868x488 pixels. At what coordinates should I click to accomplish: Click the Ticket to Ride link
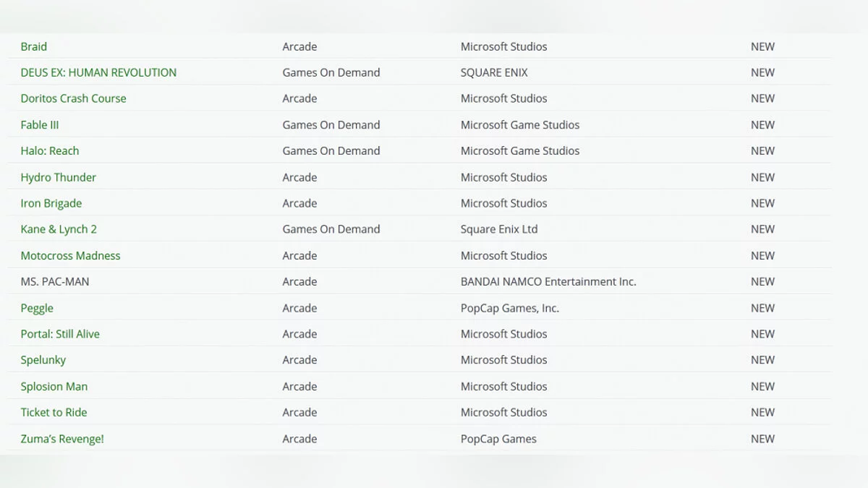coord(54,412)
